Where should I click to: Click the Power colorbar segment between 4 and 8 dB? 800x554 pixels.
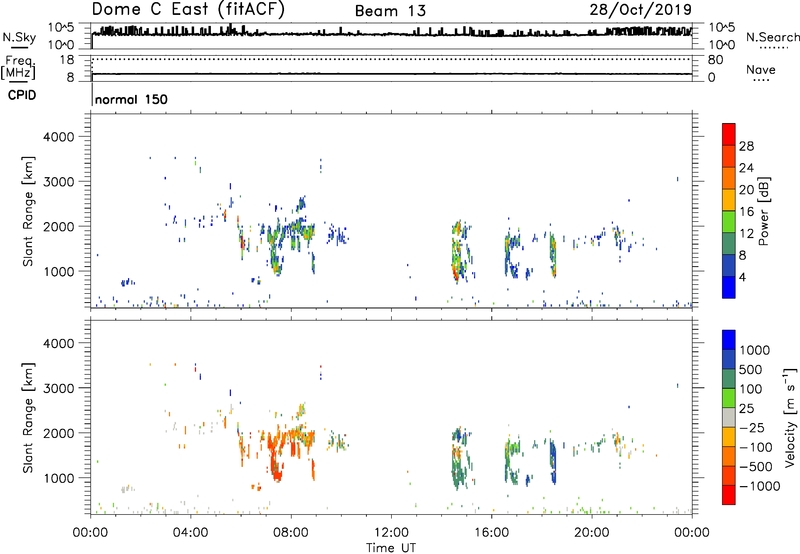pyautogui.click(x=729, y=265)
